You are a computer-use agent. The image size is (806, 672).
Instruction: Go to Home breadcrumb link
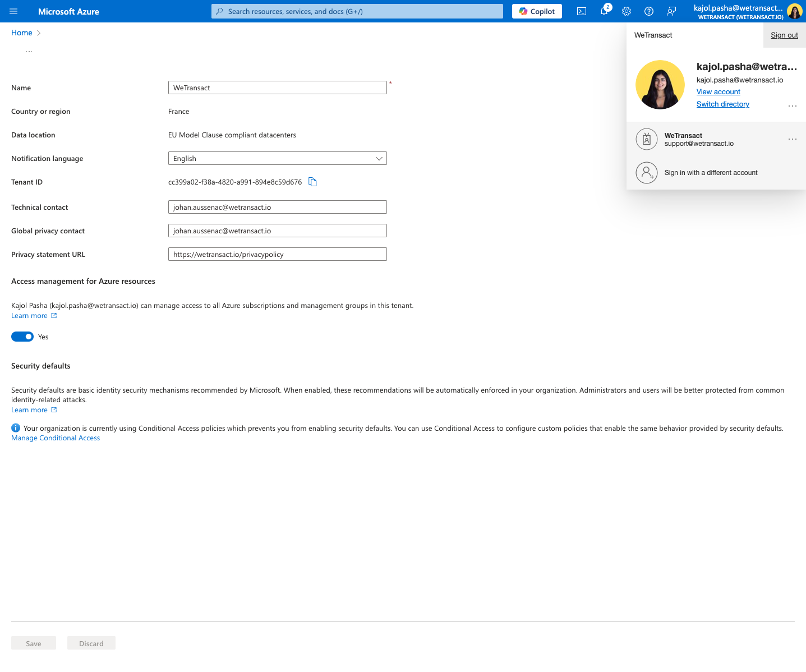click(x=22, y=33)
